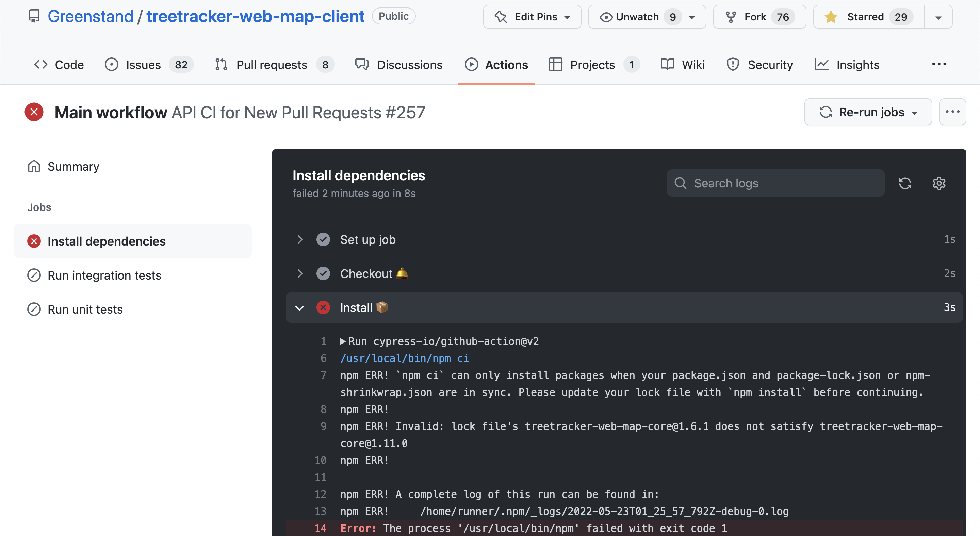Open the log display settings gear

pyautogui.click(x=939, y=183)
